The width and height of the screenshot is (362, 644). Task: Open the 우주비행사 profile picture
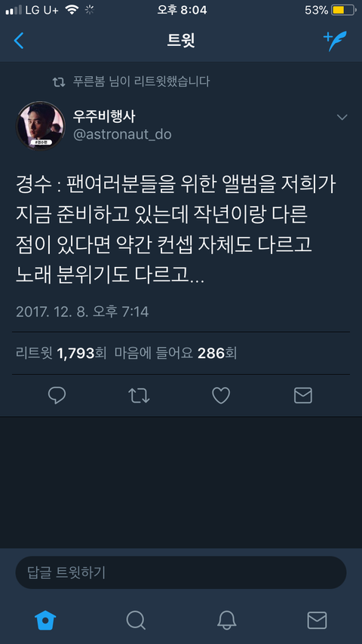click(40, 126)
